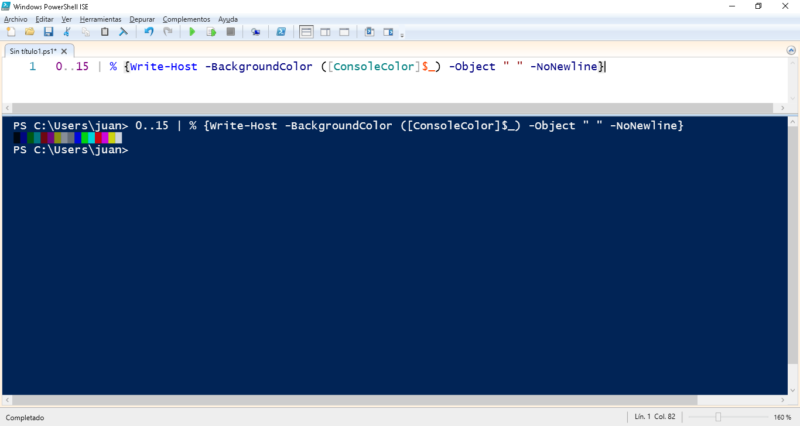Image resolution: width=800 pixels, height=426 pixels.
Task: Open a script with the folder icon
Action: pos(30,32)
